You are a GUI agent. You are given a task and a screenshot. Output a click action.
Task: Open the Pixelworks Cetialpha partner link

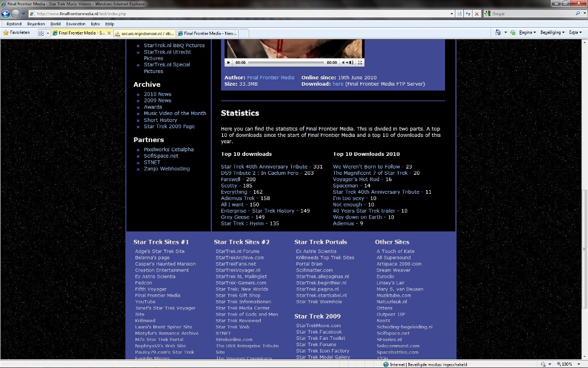click(168, 149)
